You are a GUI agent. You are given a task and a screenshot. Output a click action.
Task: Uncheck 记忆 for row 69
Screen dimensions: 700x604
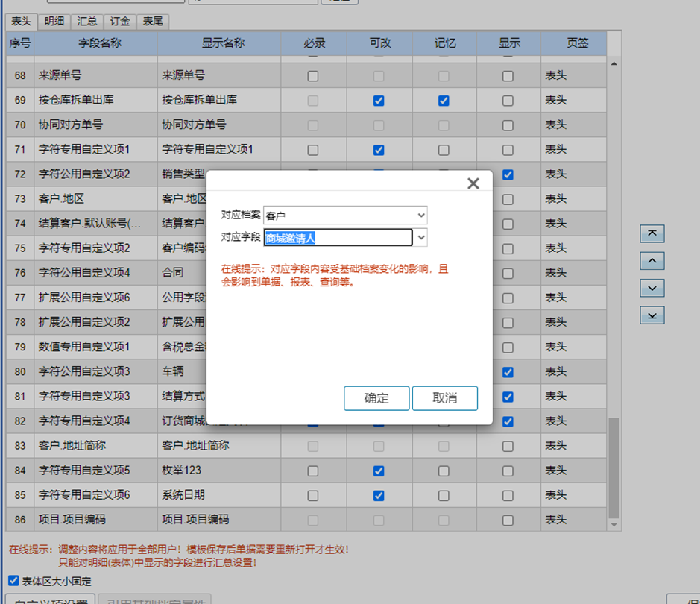[x=444, y=99]
